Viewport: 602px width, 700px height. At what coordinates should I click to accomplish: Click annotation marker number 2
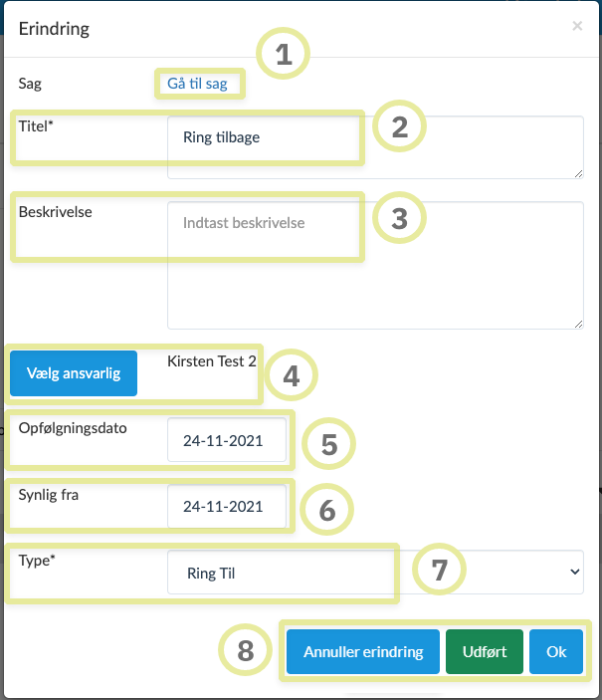tap(399, 127)
